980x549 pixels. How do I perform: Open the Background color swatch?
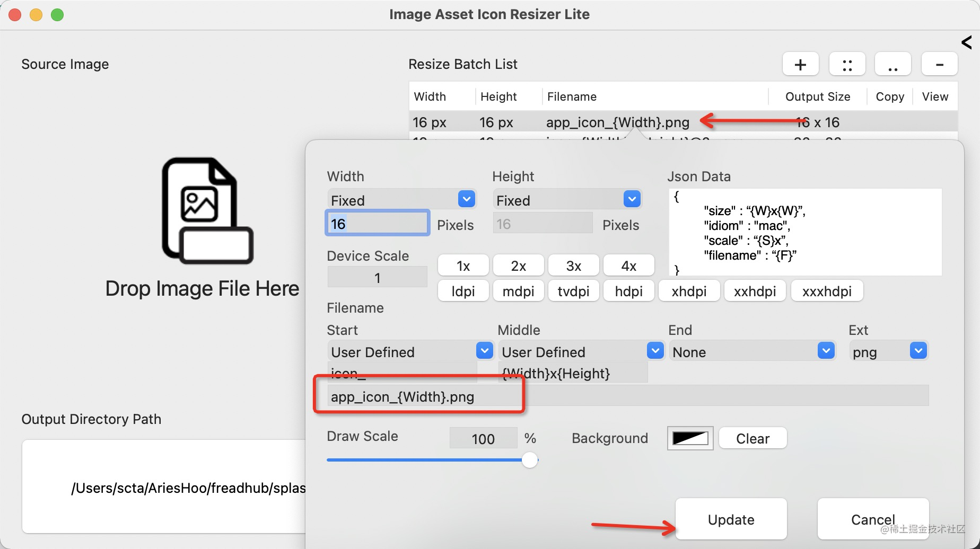[690, 438]
